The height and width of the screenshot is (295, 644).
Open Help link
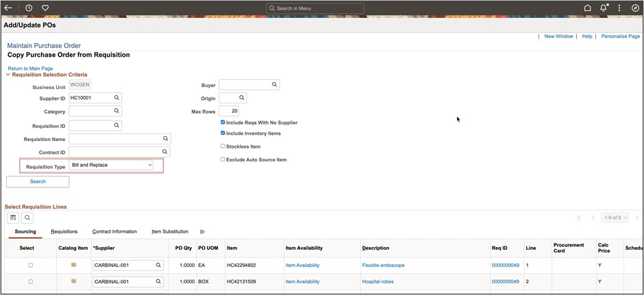click(x=587, y=36)
